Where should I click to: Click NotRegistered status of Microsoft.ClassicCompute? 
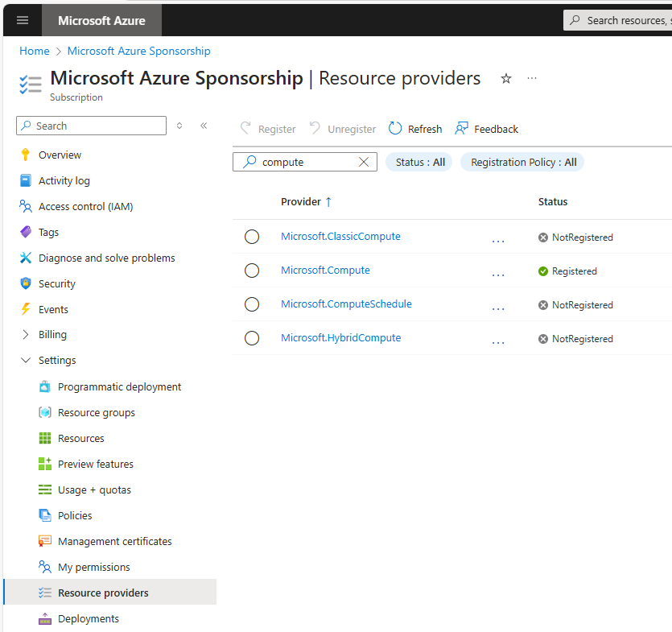click(x=575, y=238)
